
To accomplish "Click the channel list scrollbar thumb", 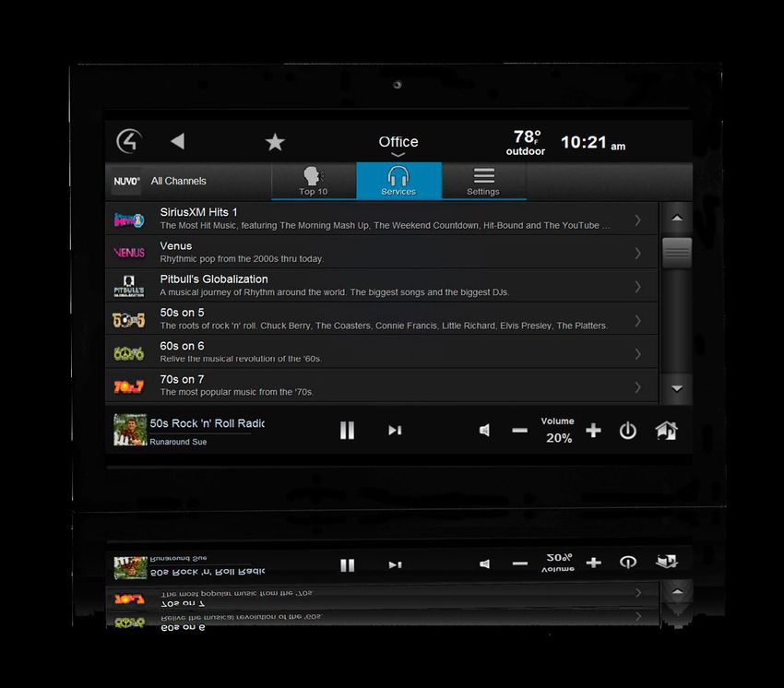I will tap(677, 253).
